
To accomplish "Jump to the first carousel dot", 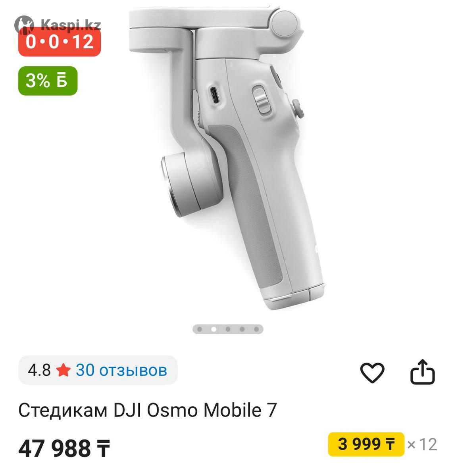I will [x=200, y=329].
